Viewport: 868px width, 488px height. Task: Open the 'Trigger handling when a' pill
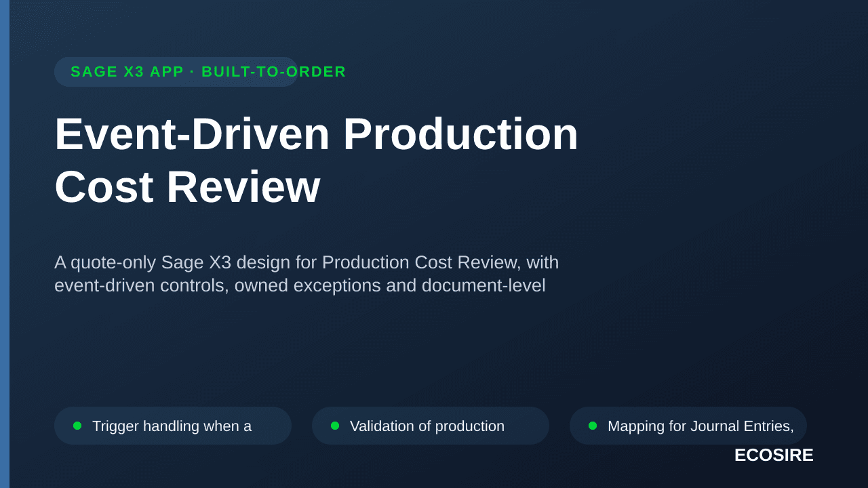pyautogui.click(x=173, y=426)
